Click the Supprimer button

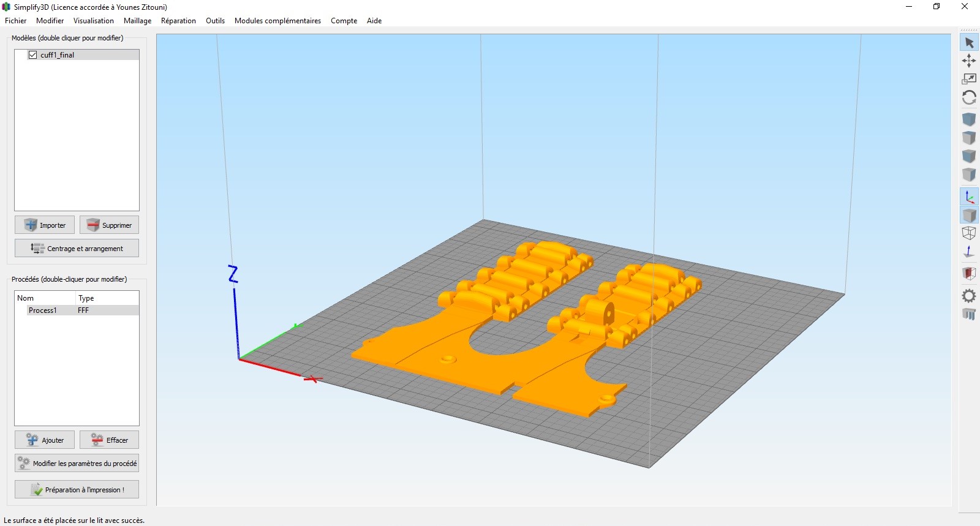coord(109,225)
